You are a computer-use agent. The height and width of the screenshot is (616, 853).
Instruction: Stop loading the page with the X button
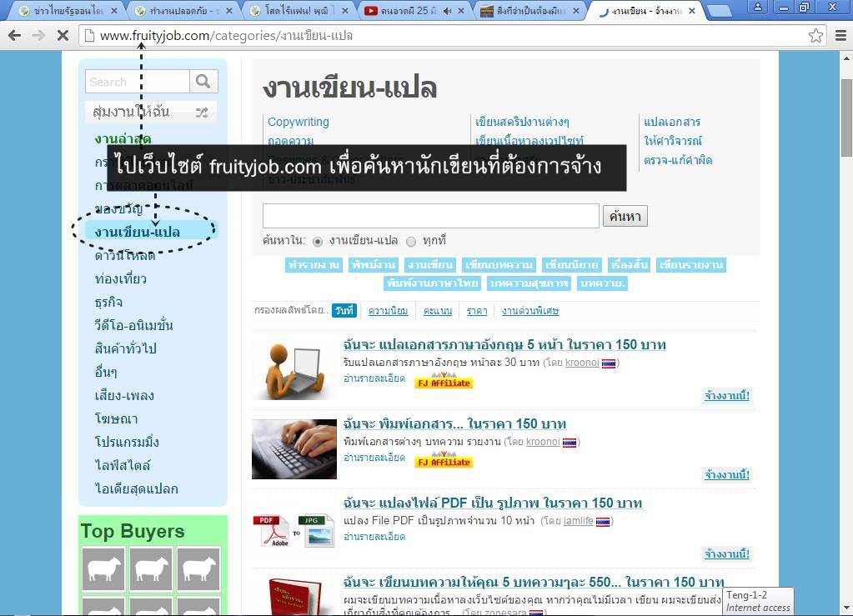pos(63,36)
